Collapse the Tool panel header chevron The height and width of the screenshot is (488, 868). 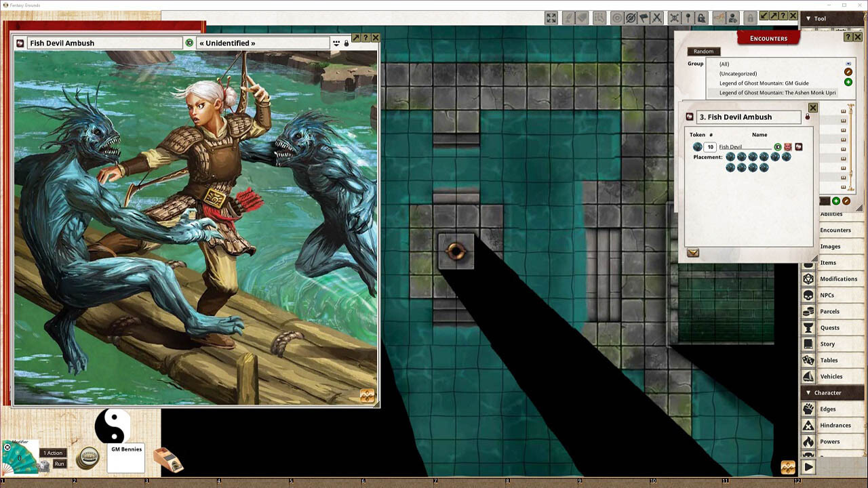pyautogui.click(x=808, y=18)
